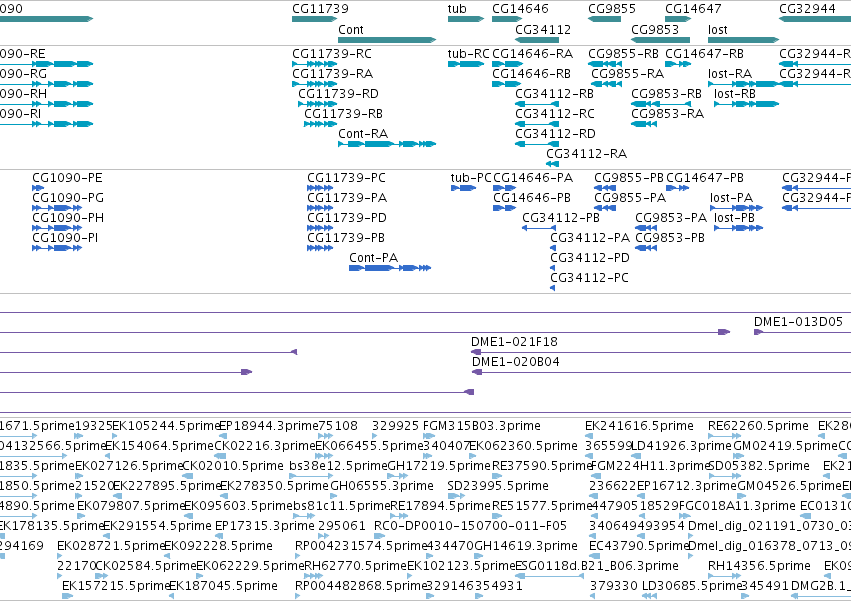
Task: Open the CG34112-RA transcript label
Action: pyautogui.click(x=586, y=154)
